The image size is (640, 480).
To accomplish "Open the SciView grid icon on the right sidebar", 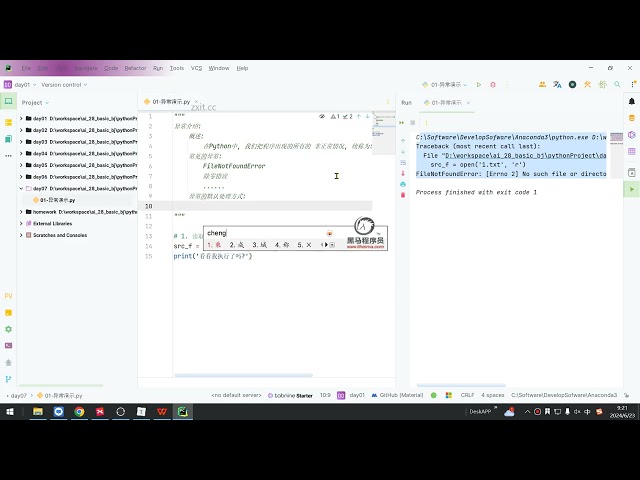I will 631,151.
